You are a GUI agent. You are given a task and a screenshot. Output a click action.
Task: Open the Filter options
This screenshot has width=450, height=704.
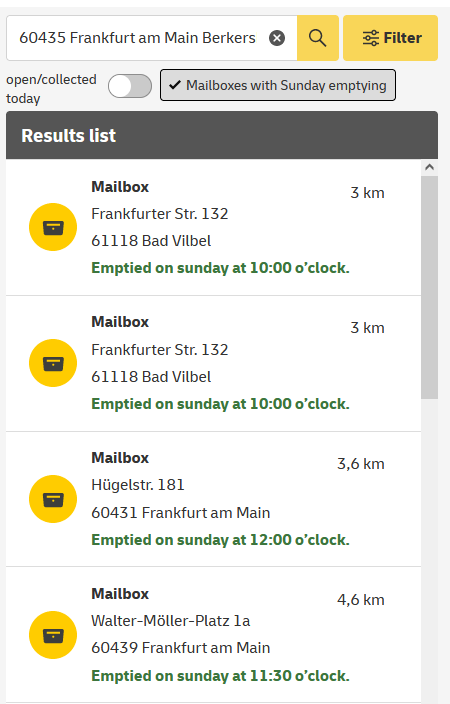pos(390,38)
